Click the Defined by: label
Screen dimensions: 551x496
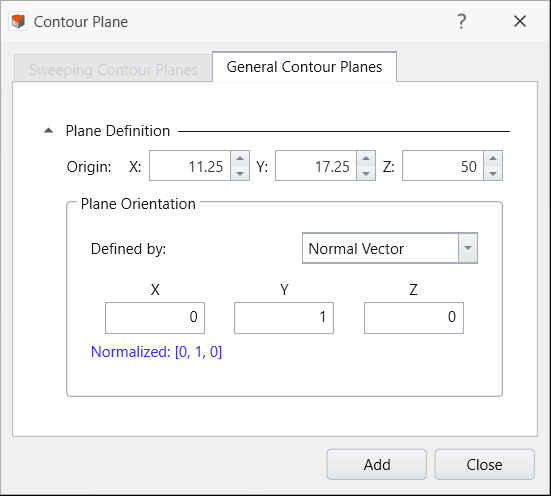tap(128, 249)
